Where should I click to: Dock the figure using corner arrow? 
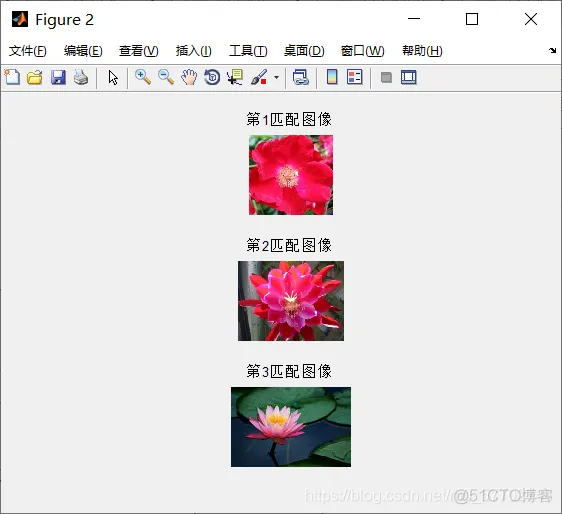(552, 51)
